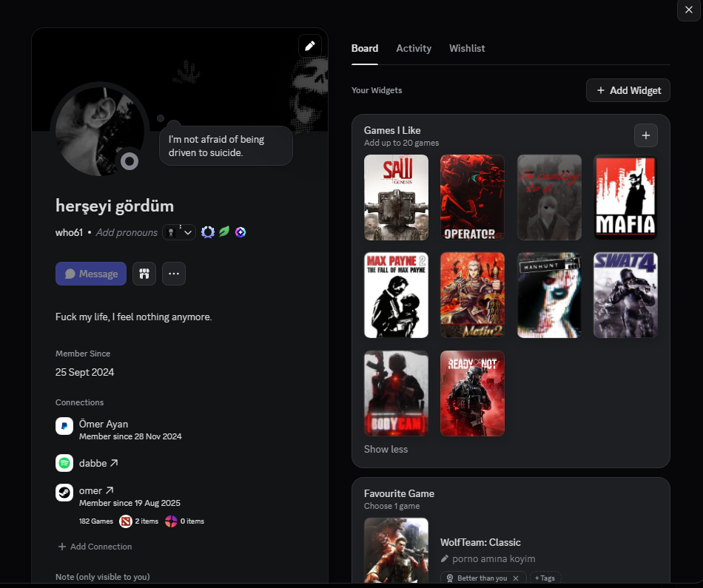Add a game with the Games I Like plus button
This screenshot has width=703, height=588.
(645, 135)
